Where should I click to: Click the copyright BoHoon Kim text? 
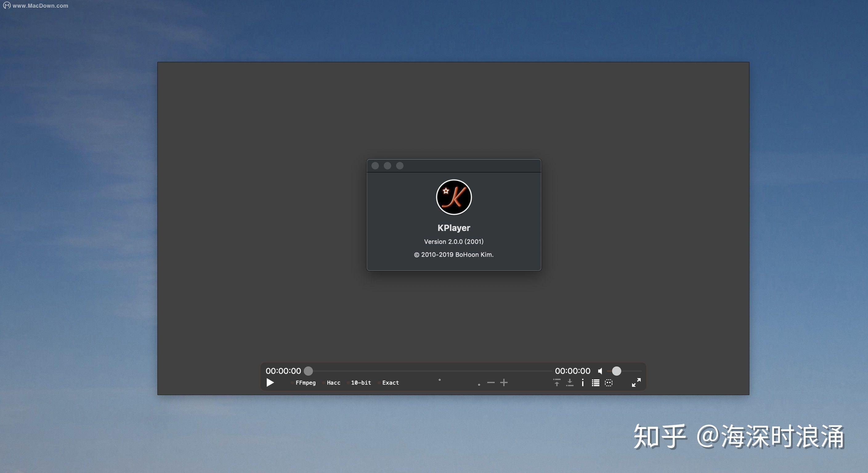click(x=453, y=255)
